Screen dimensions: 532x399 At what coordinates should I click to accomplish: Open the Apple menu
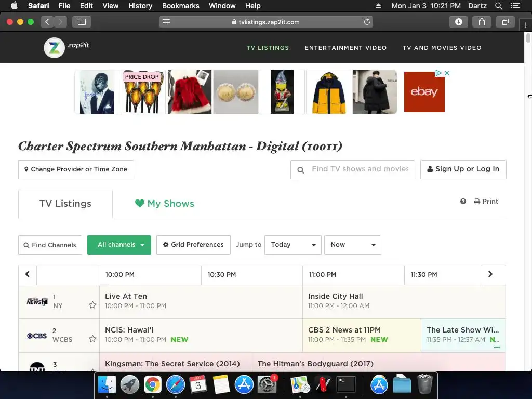(x=14, y=6)
